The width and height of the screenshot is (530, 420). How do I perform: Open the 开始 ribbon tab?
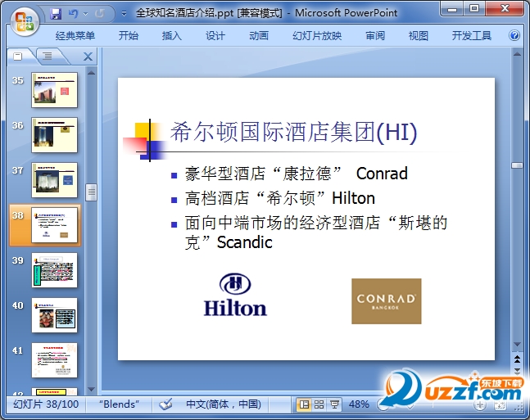tap(129, 35)
